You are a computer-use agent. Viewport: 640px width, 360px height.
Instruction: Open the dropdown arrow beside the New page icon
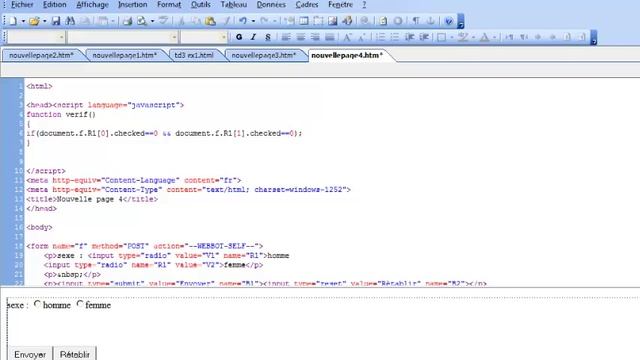(x=23, y=21)
